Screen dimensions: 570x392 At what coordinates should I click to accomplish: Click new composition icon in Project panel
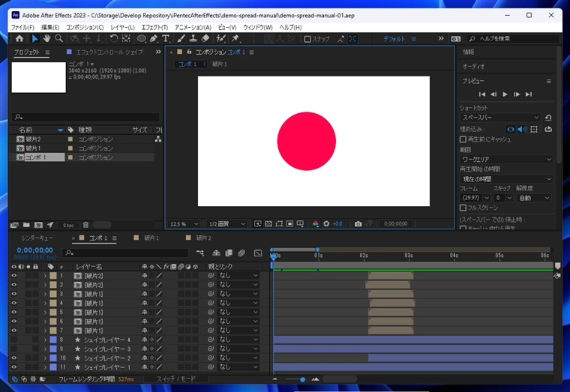point(38,225)
